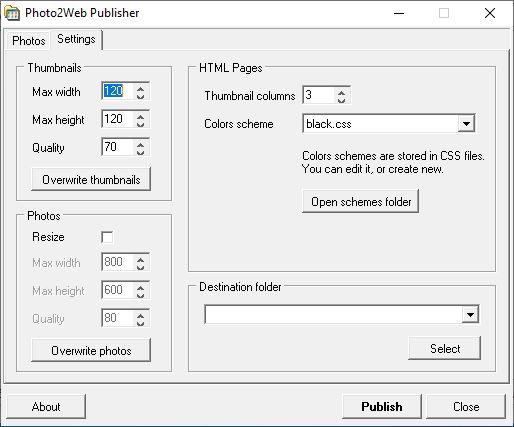Decrease Thumbnails Max height with down arrow
Image resolution: width=514 pixels, height=427 pixels.
(140, 124)
